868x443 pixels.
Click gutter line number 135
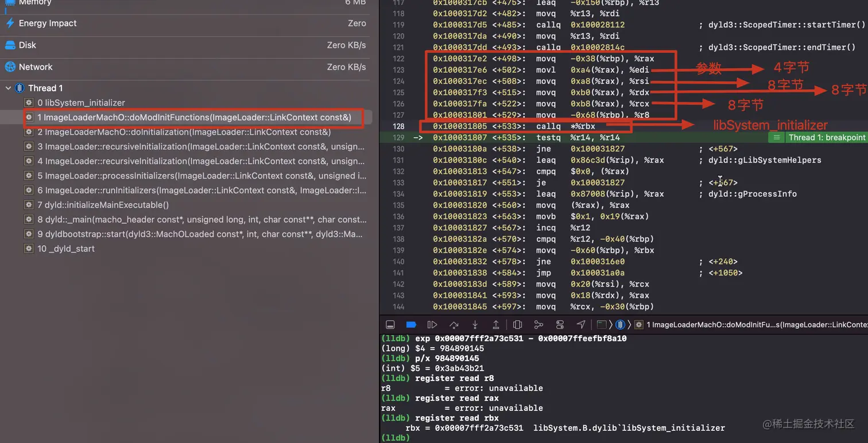[398, 205]
